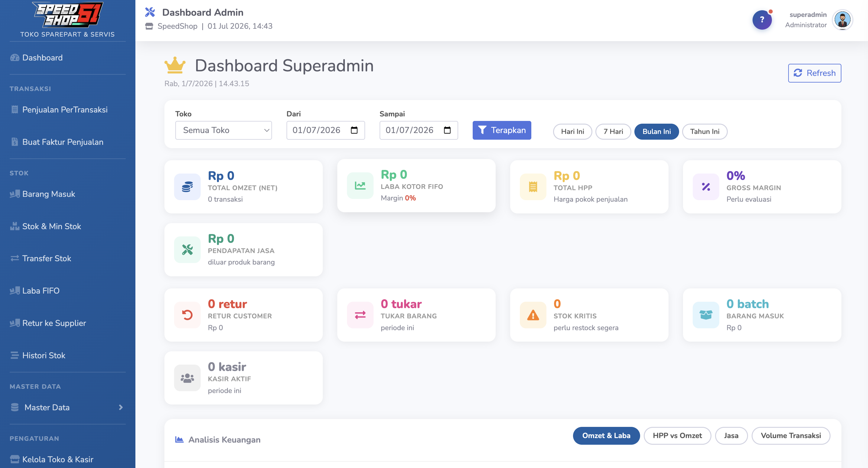868x468 pixels.
Task: Open the superadmin avatar profile
Action: [x=842, y=20]
